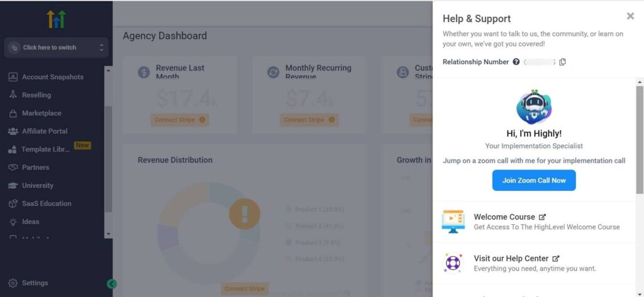Click Connect Stripe under Revenue Last Month
644x297 pixels.
(x=180, y=120)
